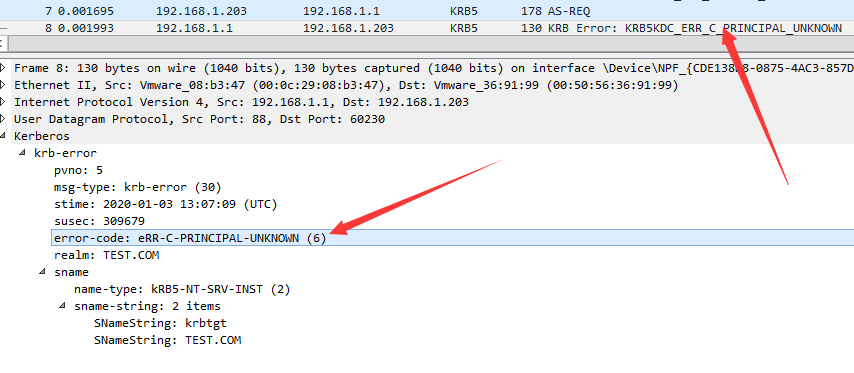This screenshot has height=373, width=854.
Task: Select the realm: TEST.COM field
Action: pos(107,255)
